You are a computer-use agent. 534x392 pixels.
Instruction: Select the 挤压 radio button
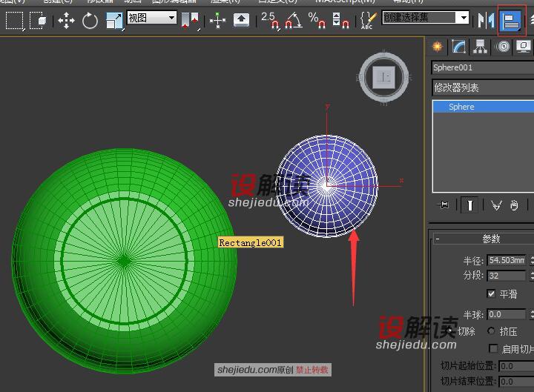(x=491, y=330)
